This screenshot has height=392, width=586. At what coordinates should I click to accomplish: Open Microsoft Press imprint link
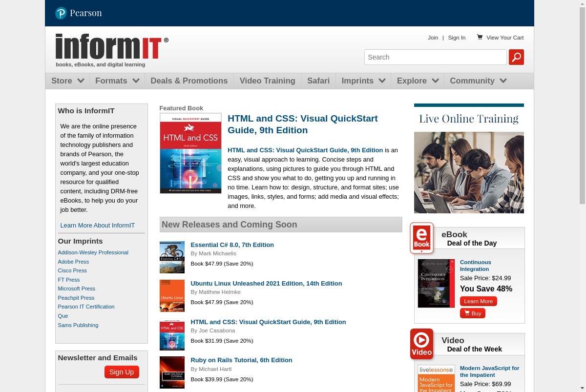pos(77,289)
